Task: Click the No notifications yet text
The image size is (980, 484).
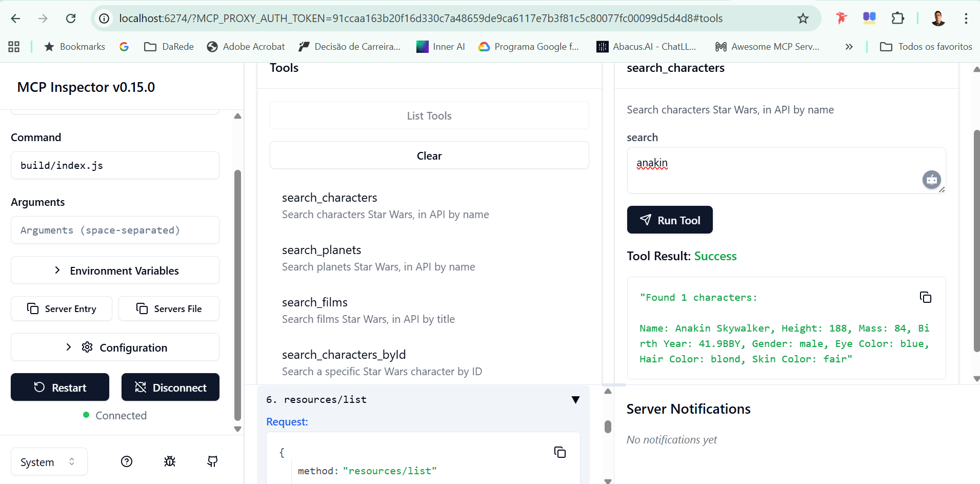Action: 672,439
